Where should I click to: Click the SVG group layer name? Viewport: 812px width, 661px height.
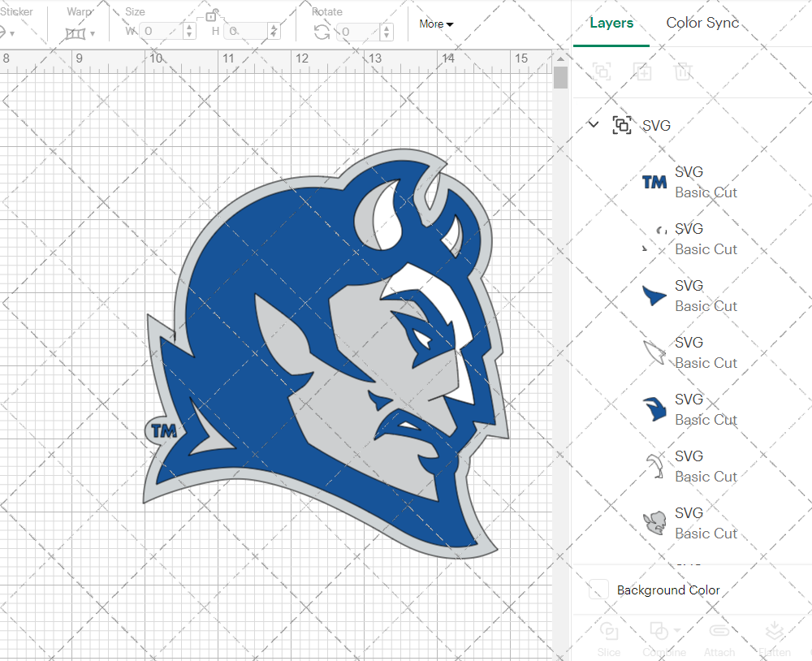click(x=654, y=126)
